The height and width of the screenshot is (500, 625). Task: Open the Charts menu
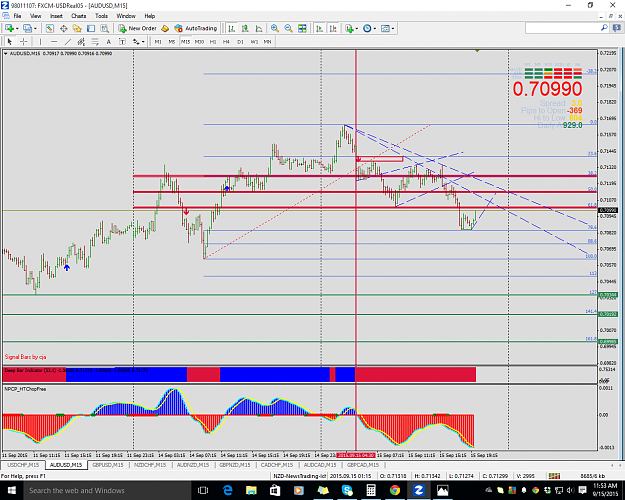point(79,16)
